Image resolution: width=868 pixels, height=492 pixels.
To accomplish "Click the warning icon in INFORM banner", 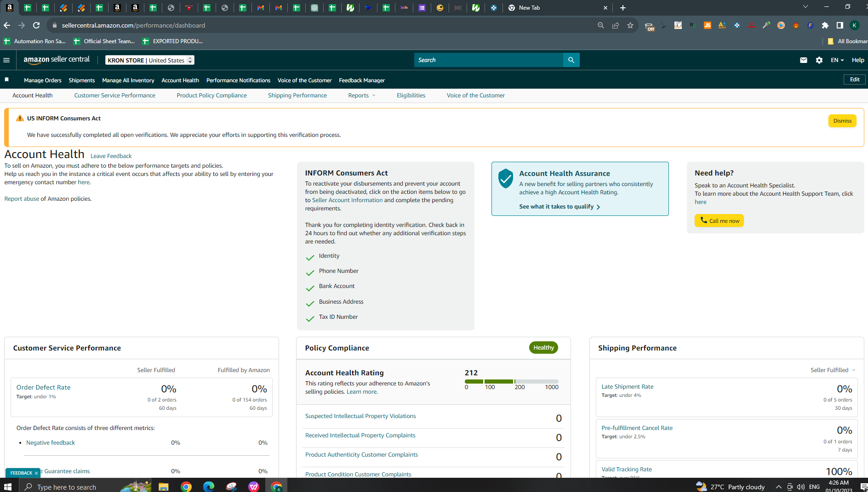I will point(20,118).
